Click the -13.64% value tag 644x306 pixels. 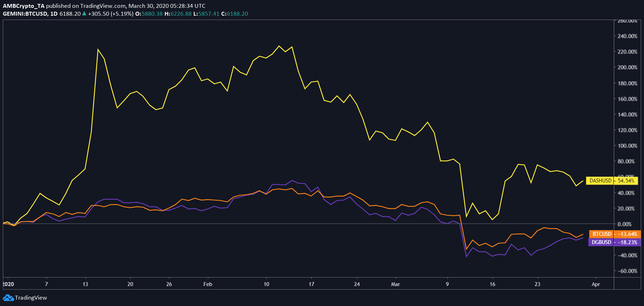tap(628, 234)
